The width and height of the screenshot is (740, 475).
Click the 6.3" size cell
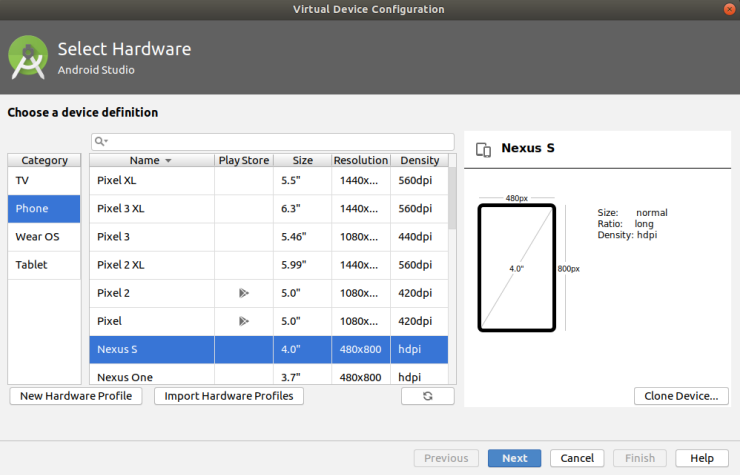point(303,209)
